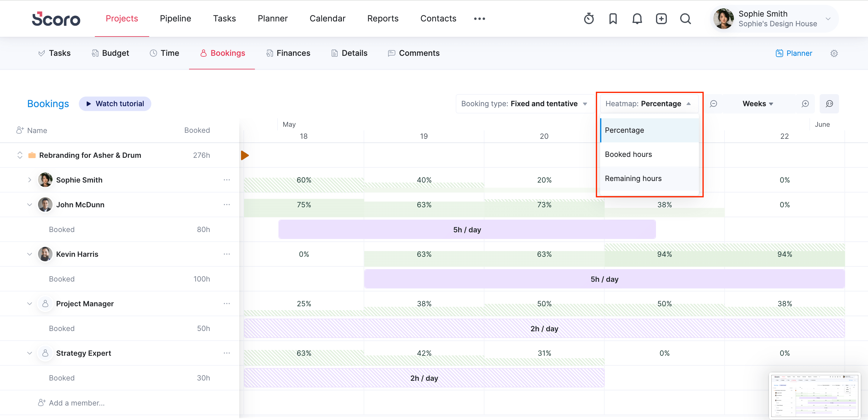
Task: Click Project Manager's 2h / day tentative bar
Action: [544, 329]
